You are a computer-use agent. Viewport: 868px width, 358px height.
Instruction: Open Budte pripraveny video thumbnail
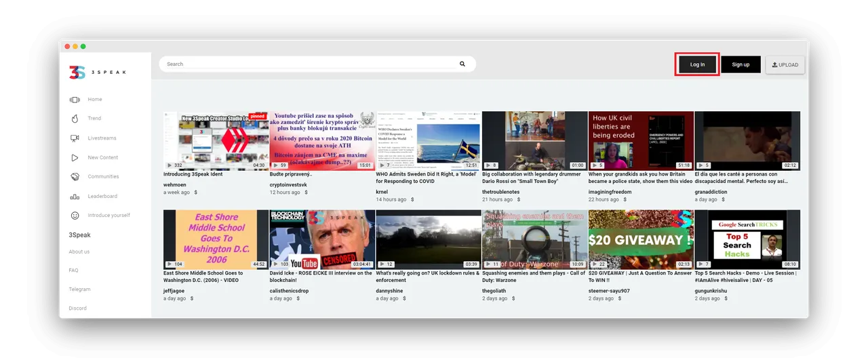(322, 140)
